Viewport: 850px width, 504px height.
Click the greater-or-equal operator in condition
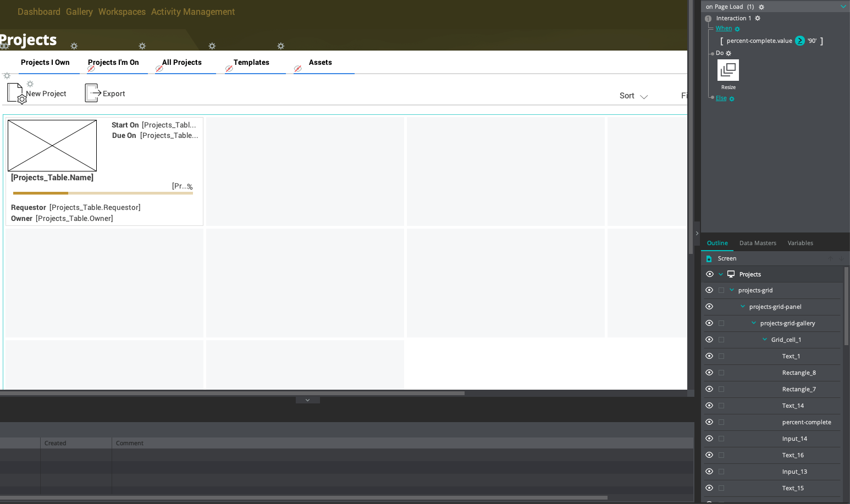tap(800, 41)
